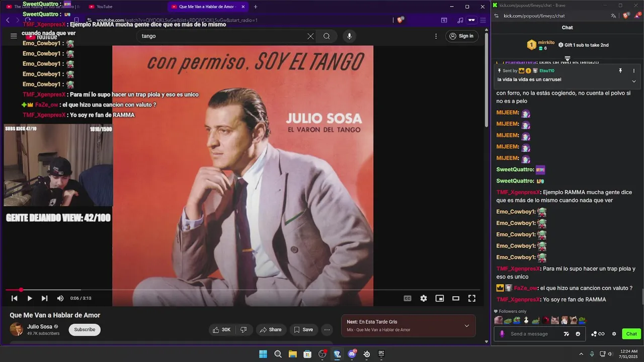Enter fullscreen video mode
The height and width of the screenshot is (362, 644).
(472, 298)
